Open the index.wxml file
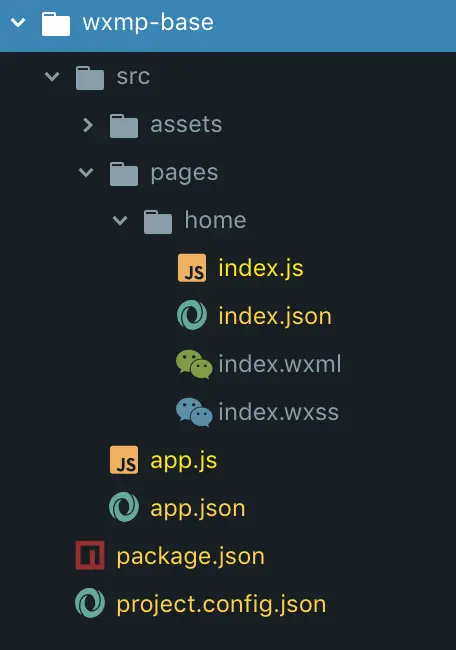Viewport: 456px width, 650px height. (x=280, y=364)
